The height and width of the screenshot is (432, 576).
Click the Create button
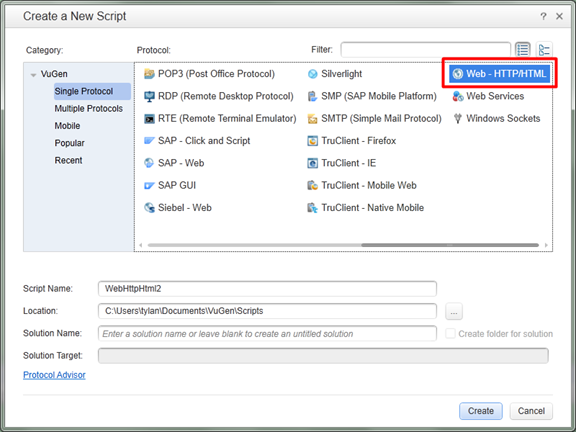pos(480,411)
